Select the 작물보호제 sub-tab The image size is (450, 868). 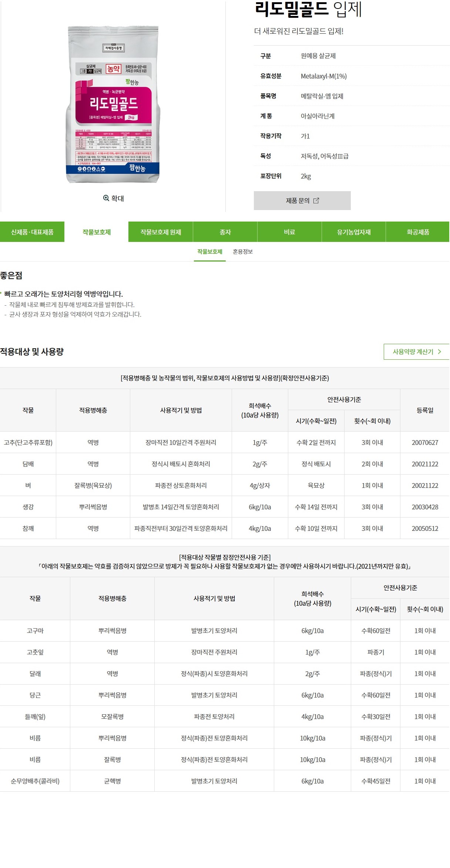coord(210,252)
